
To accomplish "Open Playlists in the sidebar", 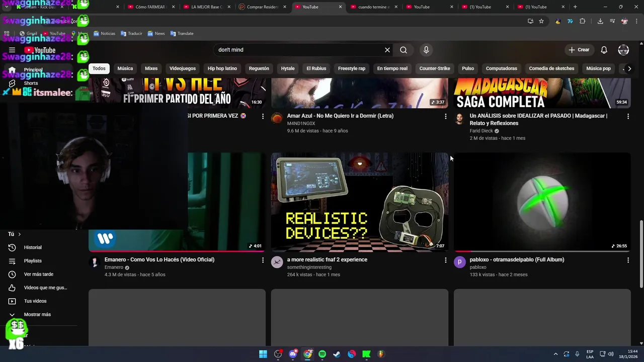I will point(33,261).
